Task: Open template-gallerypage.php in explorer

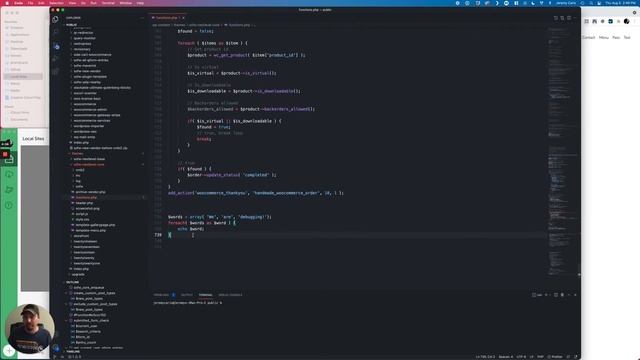Action: click(x=95, y=225)
